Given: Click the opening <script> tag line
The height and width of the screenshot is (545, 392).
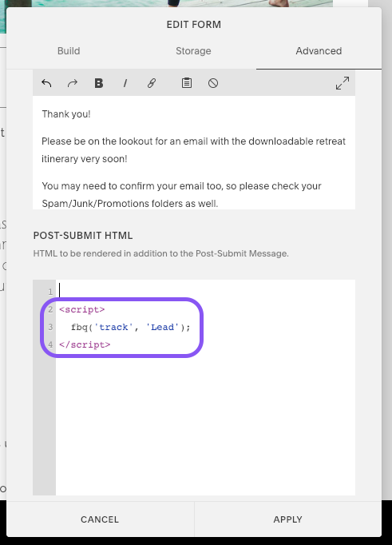Looking at the screenshot, I should point(82,309).
